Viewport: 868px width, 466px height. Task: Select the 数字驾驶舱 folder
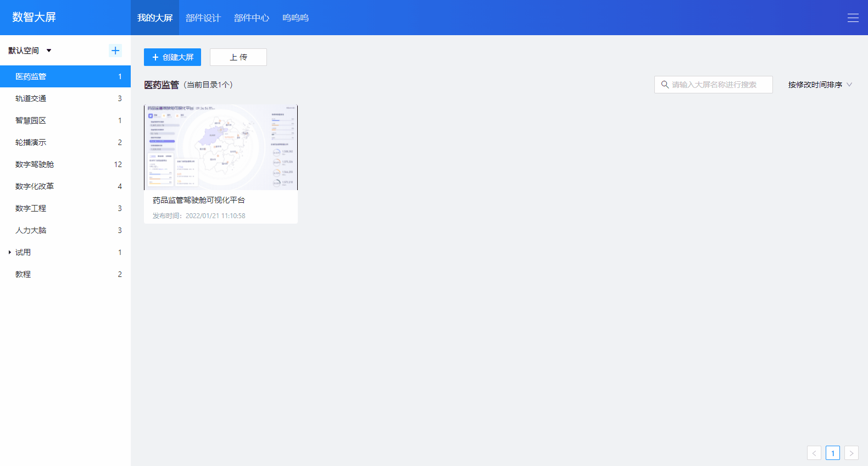[x=35, y=164]
